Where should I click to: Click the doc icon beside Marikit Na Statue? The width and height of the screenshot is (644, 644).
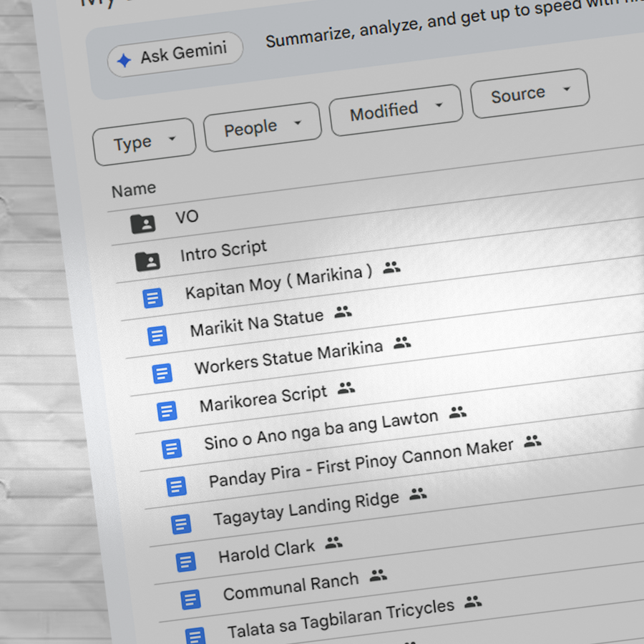point(157,336)
